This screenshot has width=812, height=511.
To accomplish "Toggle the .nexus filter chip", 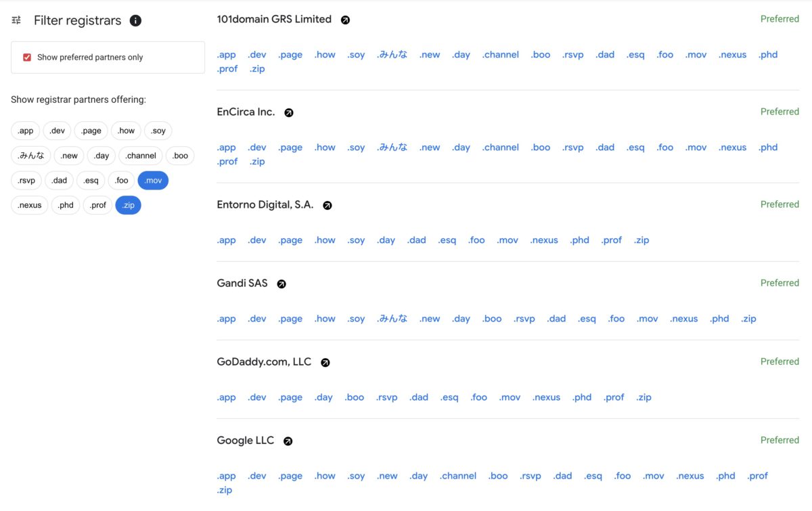I will click(30, 205).
